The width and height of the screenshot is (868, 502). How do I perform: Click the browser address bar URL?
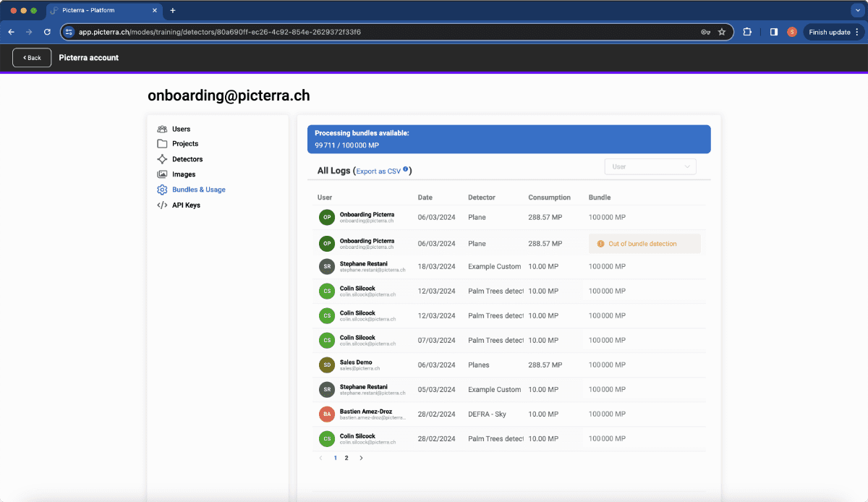click(x=220, y=32)
